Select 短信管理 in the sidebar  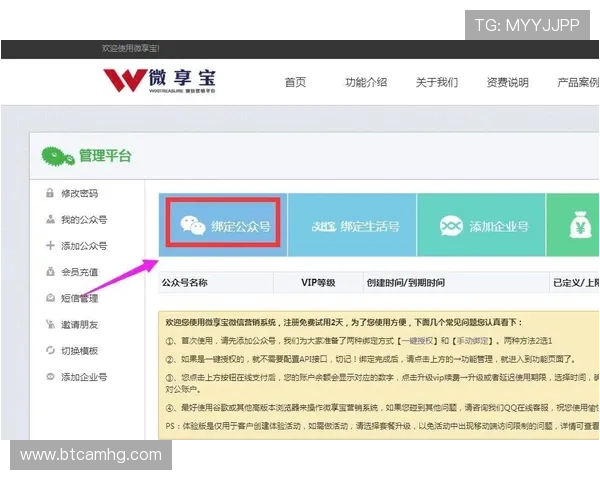(x=79, y=298)
